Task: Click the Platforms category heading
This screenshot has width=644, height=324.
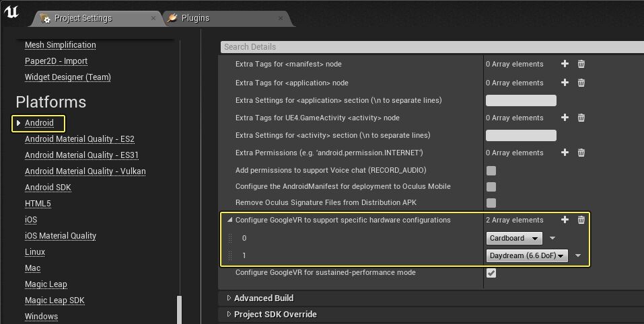Action: (x=51, y=102)
